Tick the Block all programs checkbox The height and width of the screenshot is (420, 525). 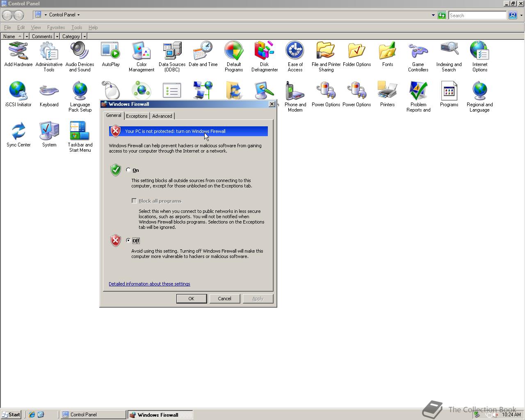pyautogui.click(x=134, y=201)
